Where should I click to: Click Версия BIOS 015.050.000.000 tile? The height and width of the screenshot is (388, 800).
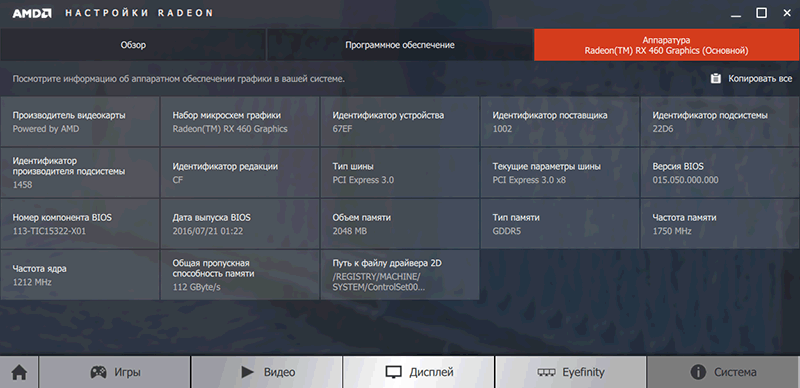coord(720,173)
